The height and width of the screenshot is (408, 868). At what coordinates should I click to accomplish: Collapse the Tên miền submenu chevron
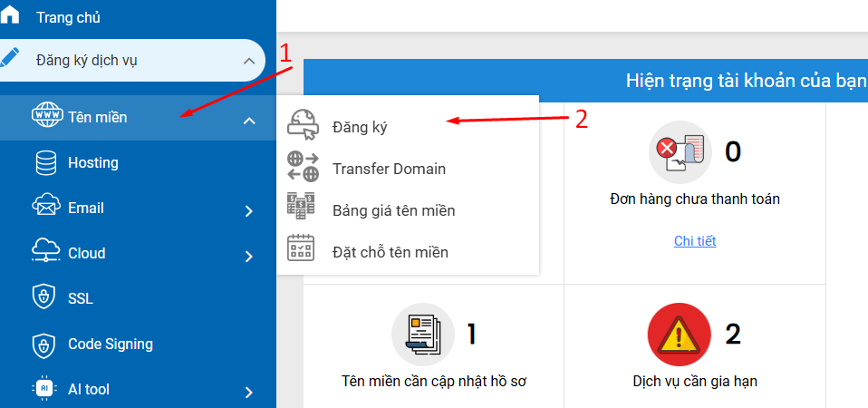(x=249, y=121)
